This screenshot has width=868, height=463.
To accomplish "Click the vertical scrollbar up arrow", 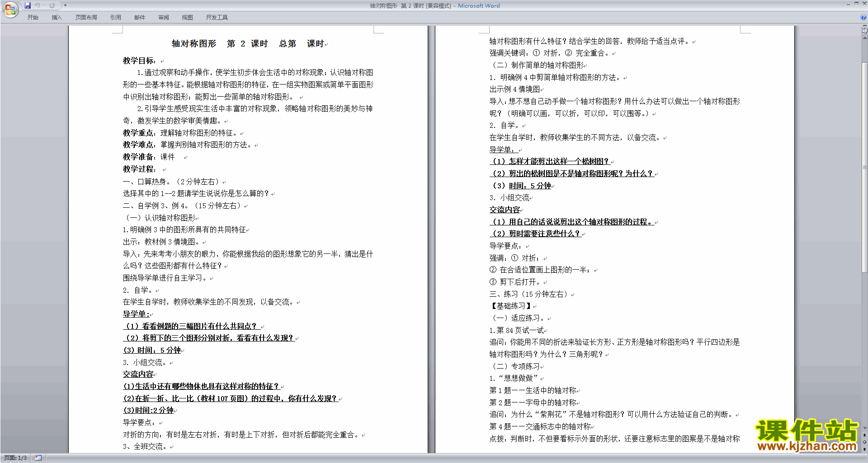I will tap(865, 37).
